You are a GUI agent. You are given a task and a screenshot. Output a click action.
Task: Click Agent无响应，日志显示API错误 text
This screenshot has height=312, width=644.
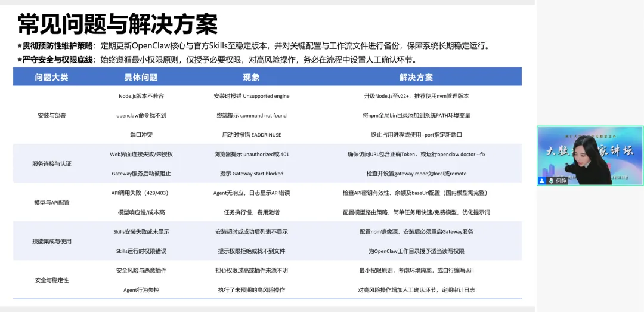pyautogui.click(x=252, y=193)
